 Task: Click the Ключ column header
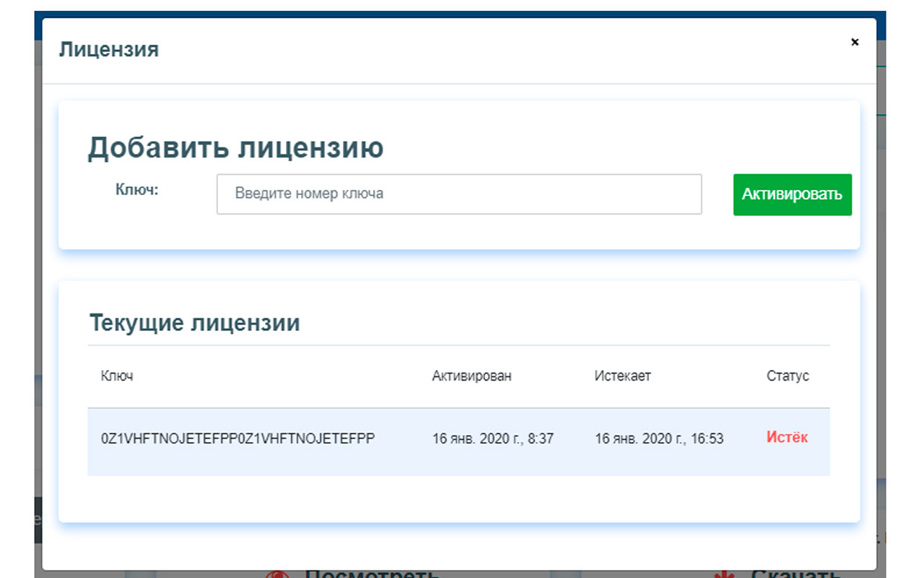(117, 376)
